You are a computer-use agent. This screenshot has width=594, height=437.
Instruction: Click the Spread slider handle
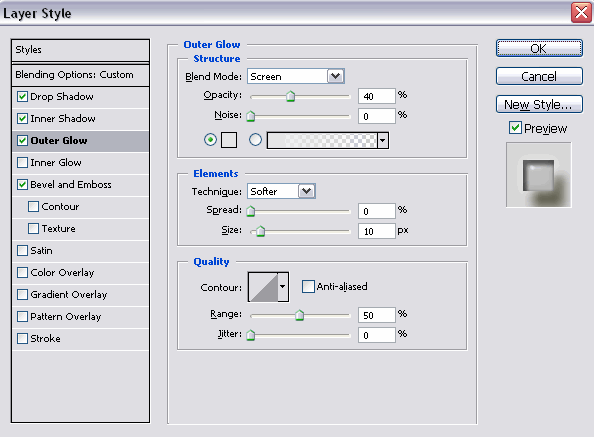pos(251,211)
